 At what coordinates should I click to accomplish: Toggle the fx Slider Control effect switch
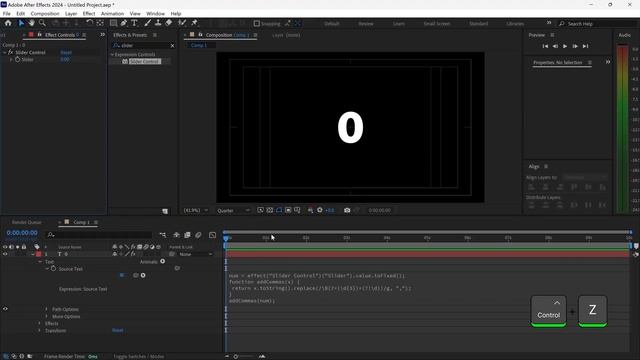click(10, 52)
